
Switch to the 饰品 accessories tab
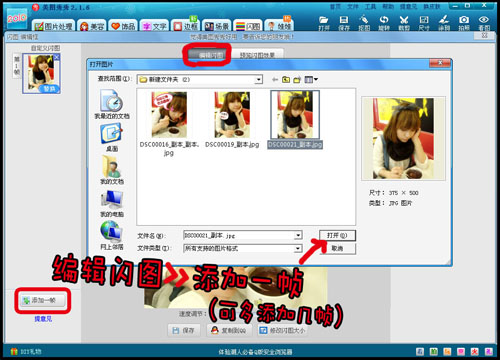pos(123,26)
